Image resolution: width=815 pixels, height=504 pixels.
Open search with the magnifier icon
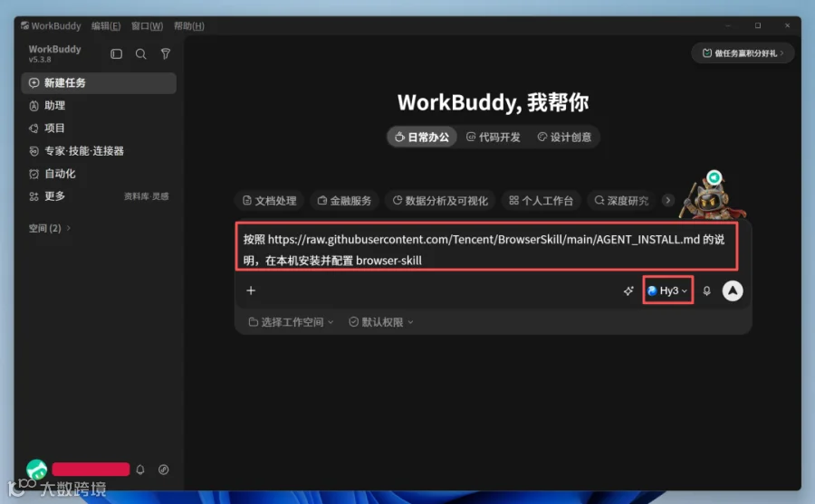tap(141, 53)
